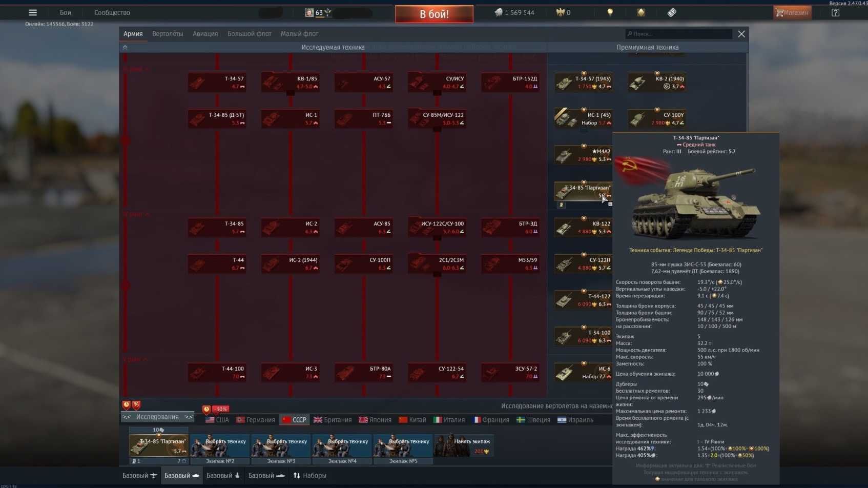Click Нанять экипаж hire slot
Viewport: 868px width, 488px height.
pyautogui.click(x=464, y=445)
